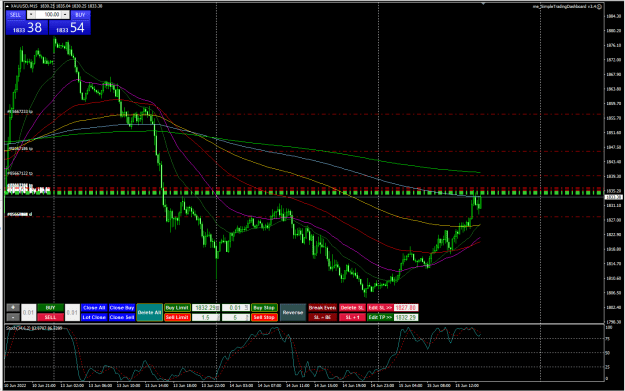Click the minus lot button on dashboard
The width and height of the screenshot is (625, 391).
pos(13,317)
